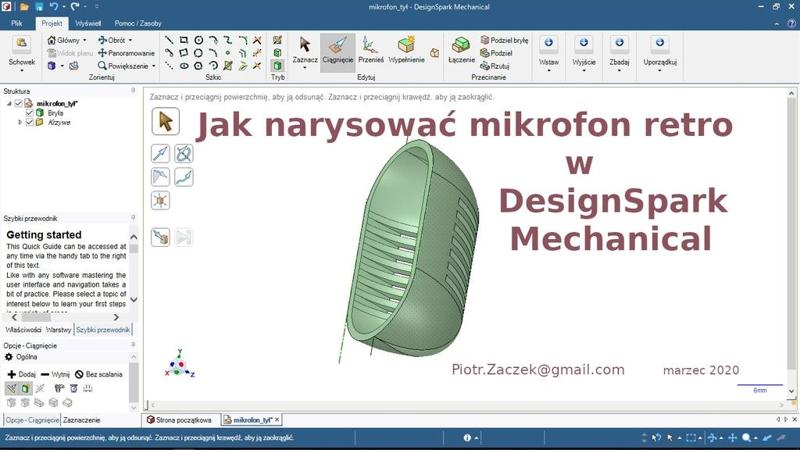Viewport: 800px width, 450px height.
Task: Click the Rzutuj project tool
Action: coord(494,66)
